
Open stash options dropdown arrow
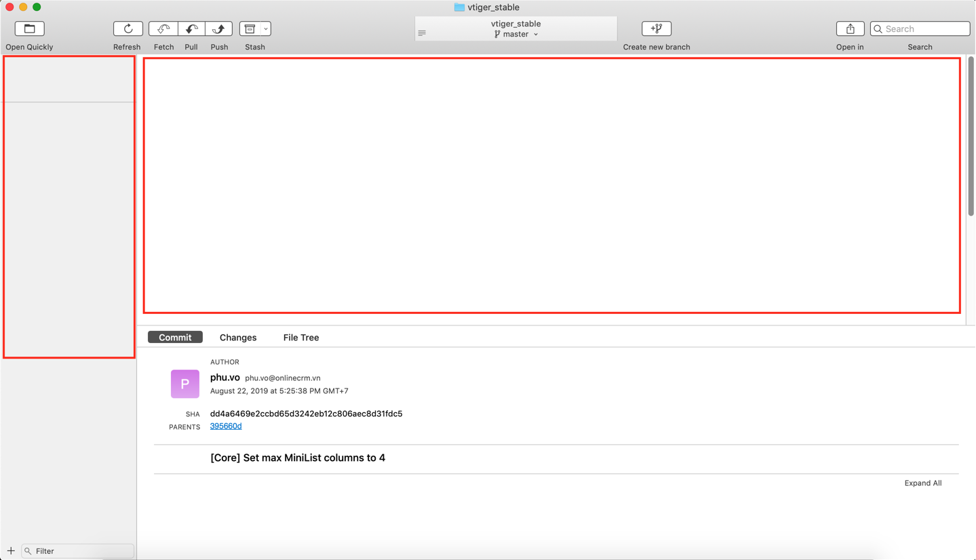click(266, 28)
